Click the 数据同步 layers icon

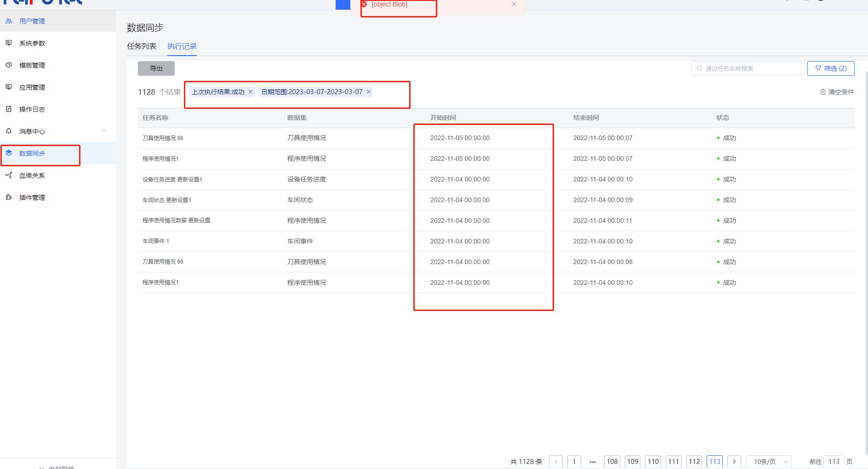(9, 153)
